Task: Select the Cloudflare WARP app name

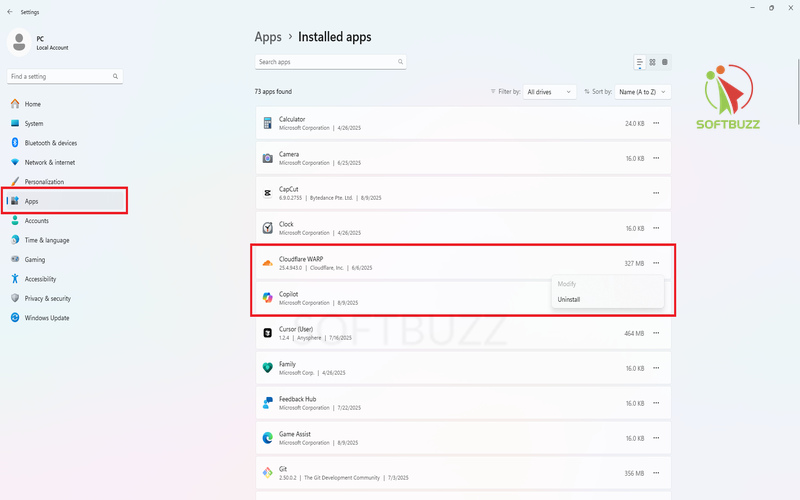Action: tap(301, 259)
